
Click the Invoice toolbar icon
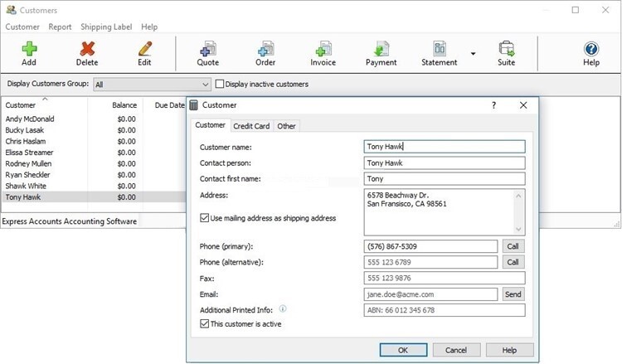[323, 49]
